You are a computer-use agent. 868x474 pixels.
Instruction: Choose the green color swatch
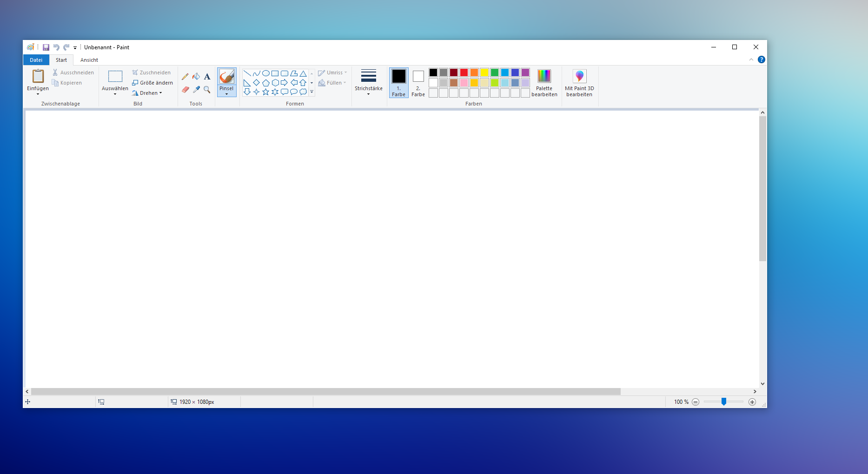[x=495, y=72]
